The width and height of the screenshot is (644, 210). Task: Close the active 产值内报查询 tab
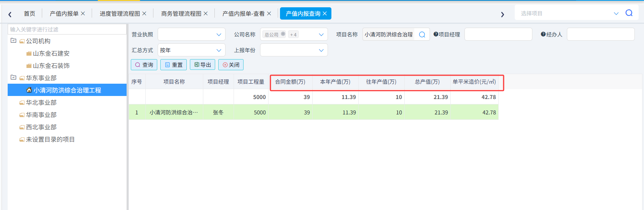point(324,13)
